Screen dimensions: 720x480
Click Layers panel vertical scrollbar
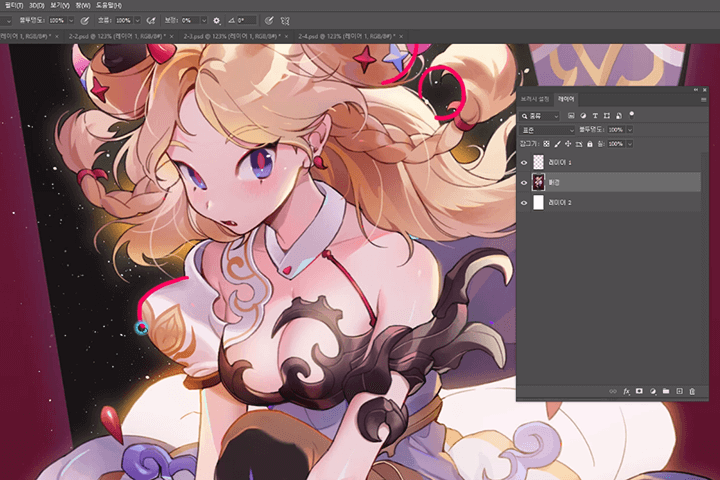tap(704, 269)
